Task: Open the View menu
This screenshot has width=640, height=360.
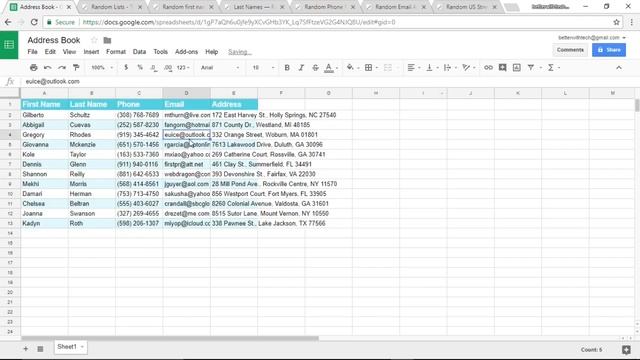Action: tap(69, 52)
